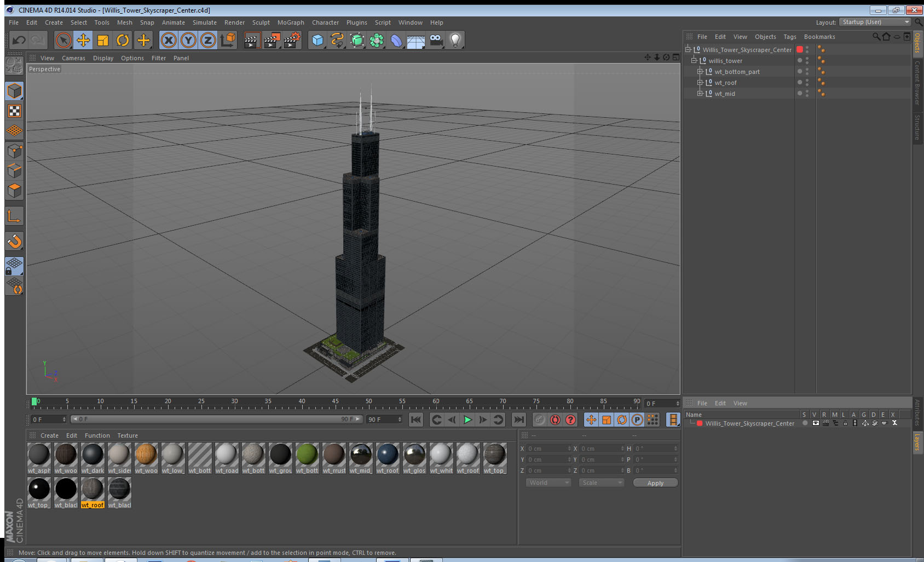This screenshot has width=924, height=562.
Task: Toggle coordinate system icon
Action: point(228,40)
